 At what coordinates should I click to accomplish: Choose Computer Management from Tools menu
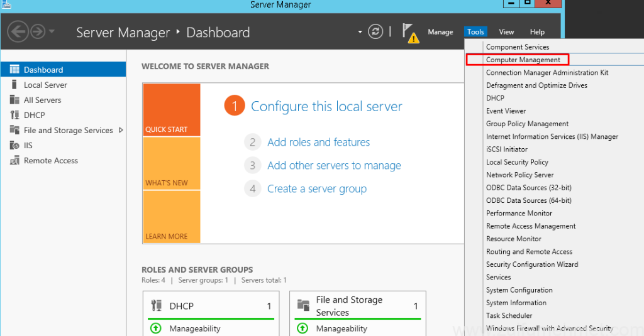pyautogui.click(x=523, y=60)
